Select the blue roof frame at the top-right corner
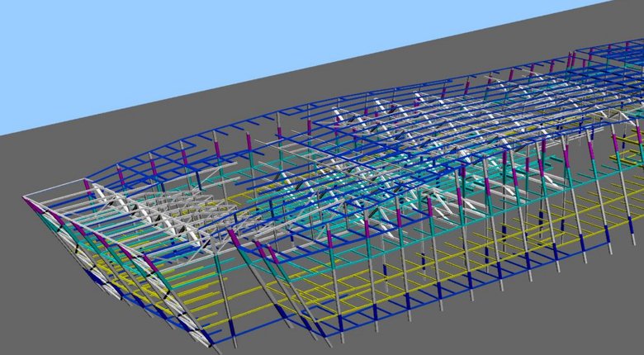The width and height of the screenshot is (644, 355). 611,48
